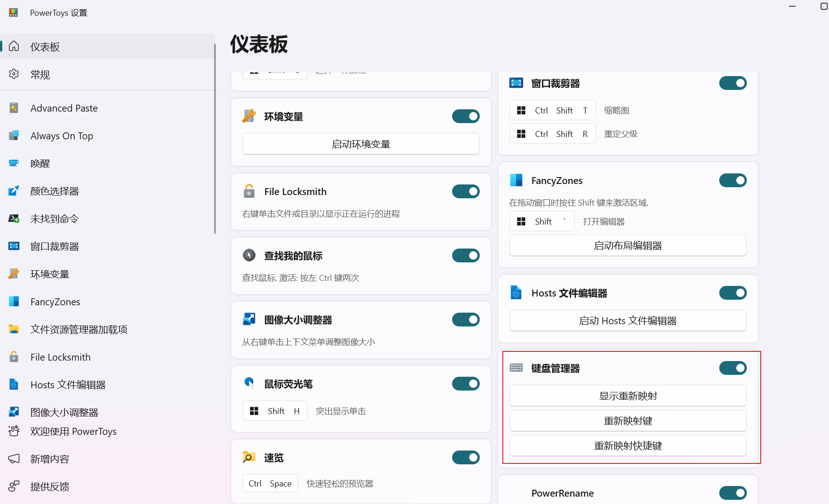Click the 未找到命令 sidebar icon
The height and width of the screenshot is (504, 829).
tap(14, 219)
